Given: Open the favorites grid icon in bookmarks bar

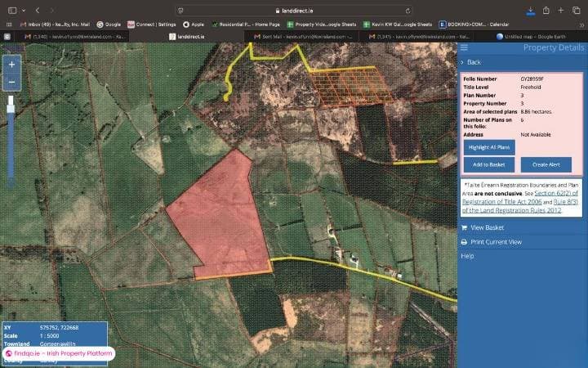Looking at the screenshot, I should [x=9, y=25].
